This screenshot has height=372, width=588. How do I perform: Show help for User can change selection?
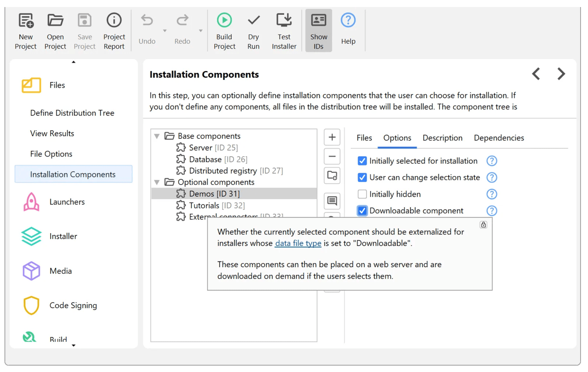click(492, 178)
